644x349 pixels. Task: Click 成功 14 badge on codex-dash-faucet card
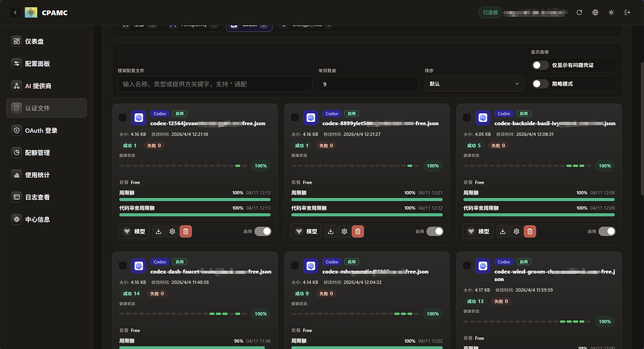tap(131, 294)
